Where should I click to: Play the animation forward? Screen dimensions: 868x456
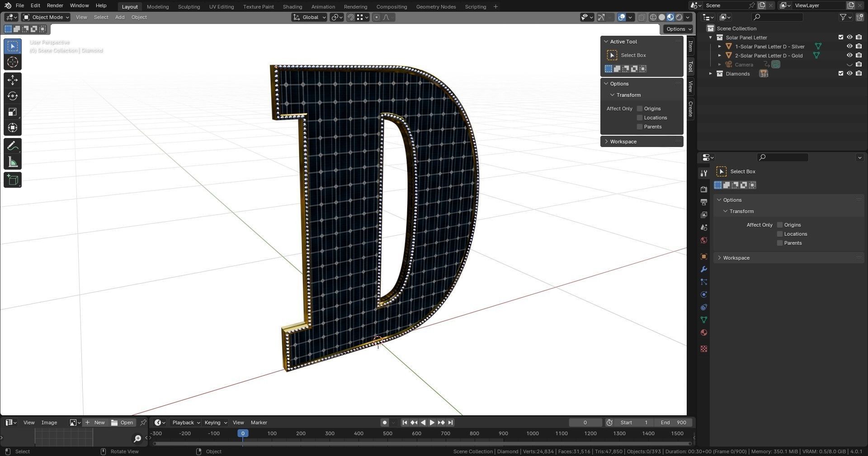click(x=432, y=423)
